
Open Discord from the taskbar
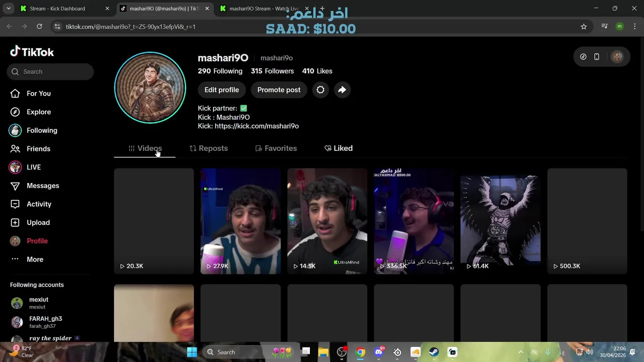click(379, 352)
